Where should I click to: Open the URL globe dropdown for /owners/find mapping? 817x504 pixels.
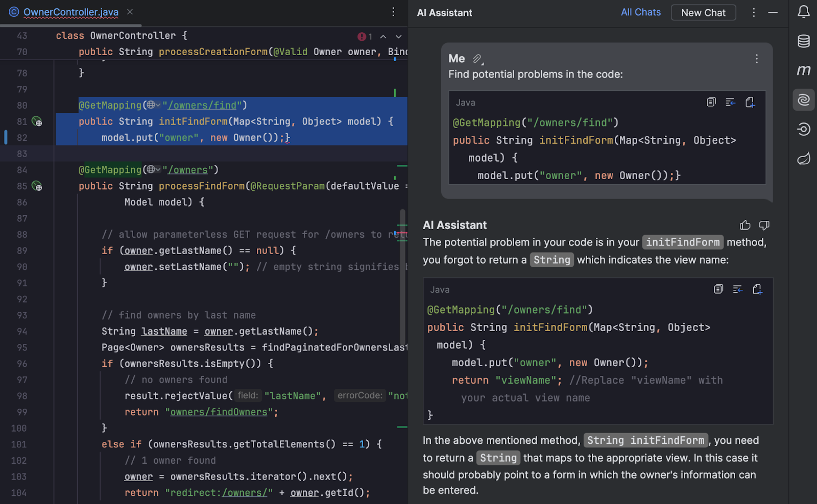(x=153, y=105)
